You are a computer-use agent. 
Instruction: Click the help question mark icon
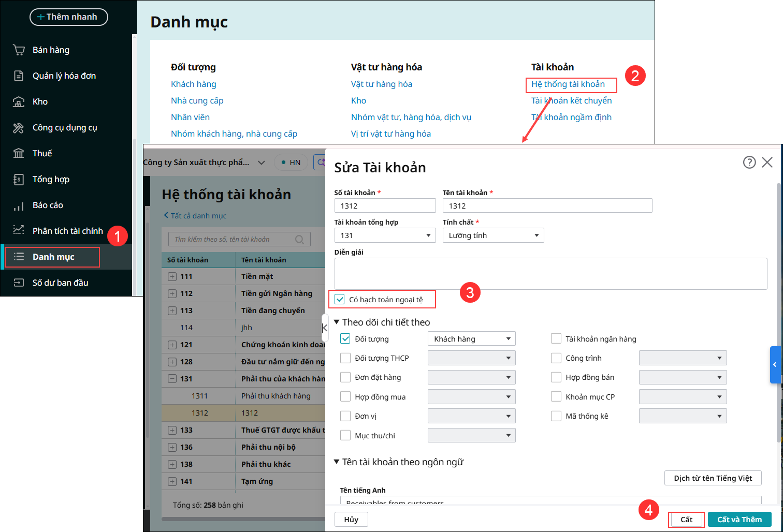[749, 162]
